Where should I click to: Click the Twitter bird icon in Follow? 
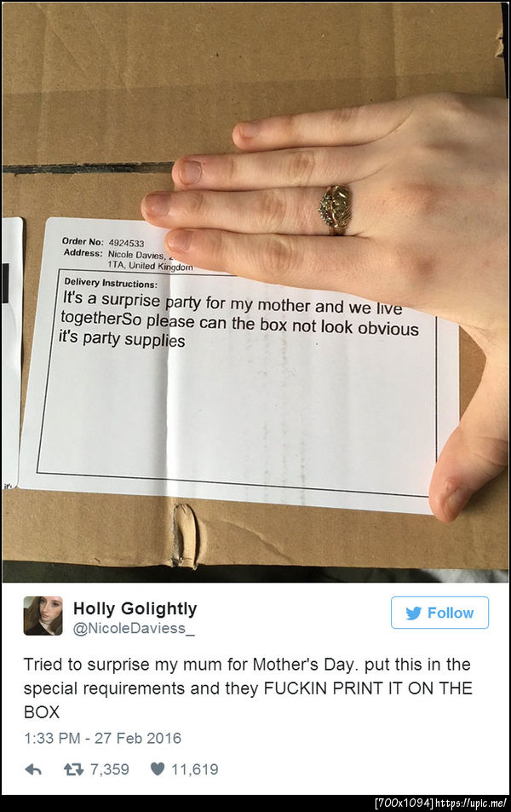(x=414, y=613)
